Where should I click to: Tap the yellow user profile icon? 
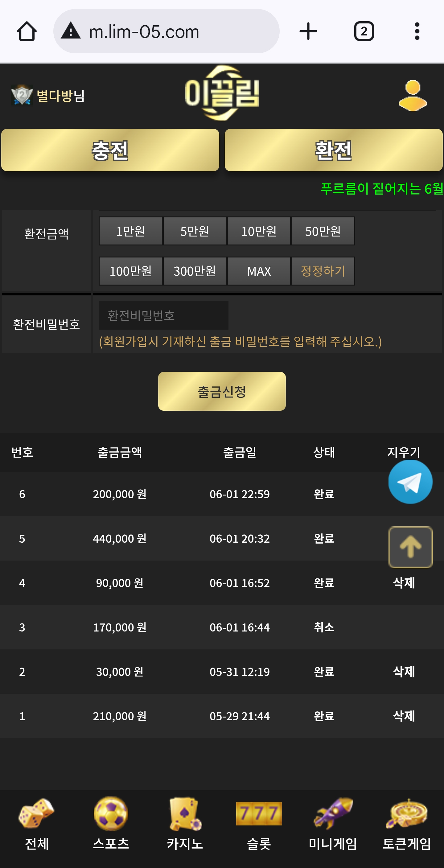[412, 96]
